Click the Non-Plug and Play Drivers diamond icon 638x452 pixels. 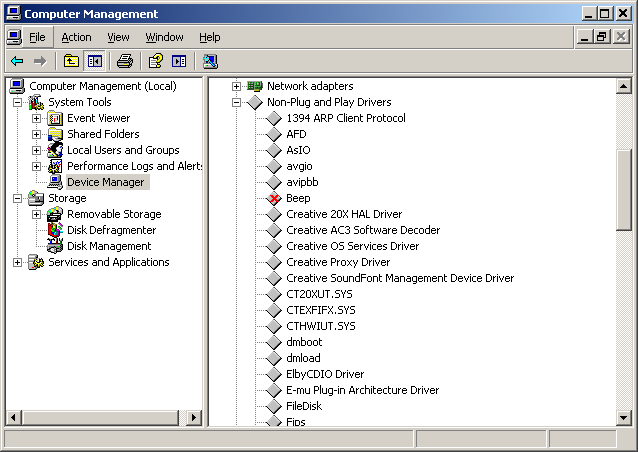pyautogui.click(x=255, y=102)
